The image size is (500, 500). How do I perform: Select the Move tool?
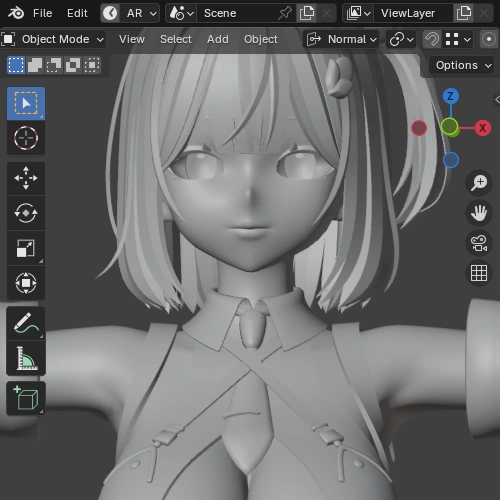[26, 178]
